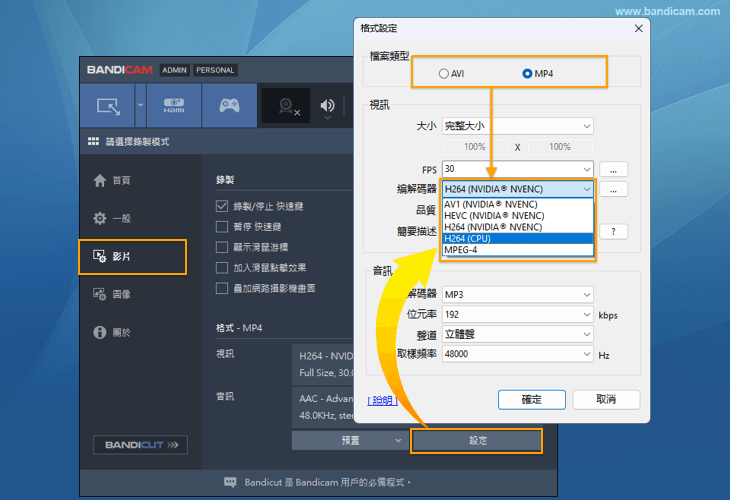
Task: Click the chat icon in bottom banner
Action: coord(230,482)
